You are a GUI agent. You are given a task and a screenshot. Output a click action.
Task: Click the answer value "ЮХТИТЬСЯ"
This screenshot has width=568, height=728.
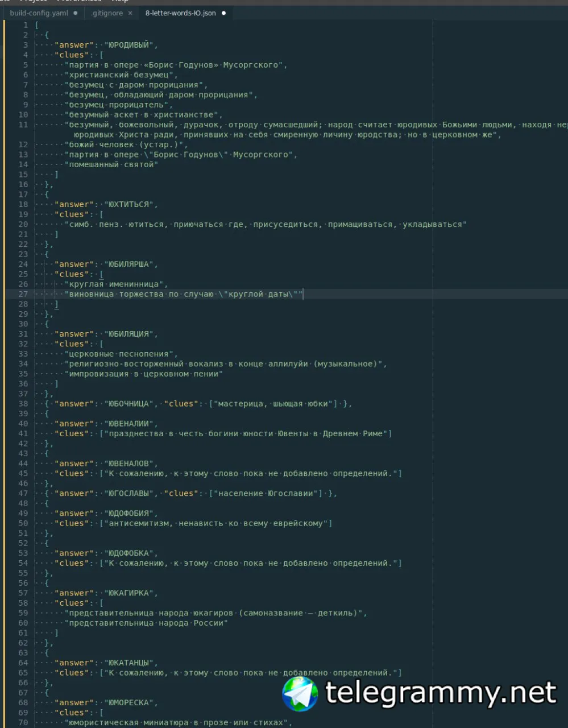tap(128, 204)
